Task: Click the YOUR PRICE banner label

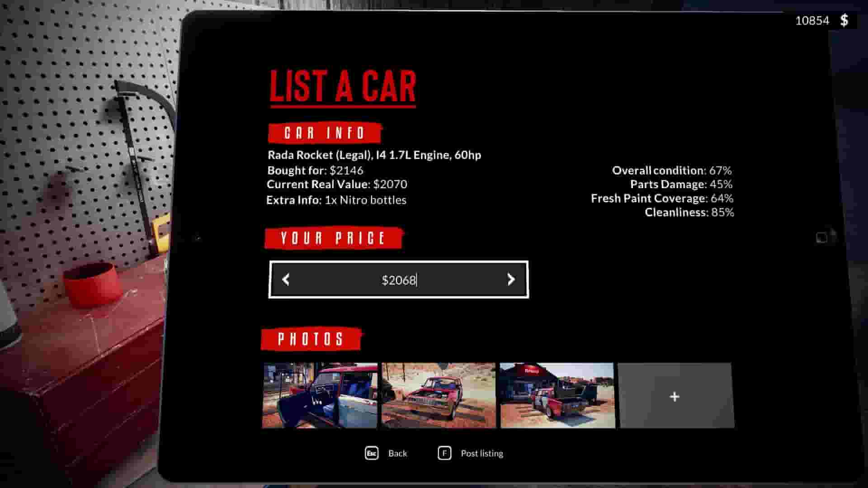Action: [332, 237]
